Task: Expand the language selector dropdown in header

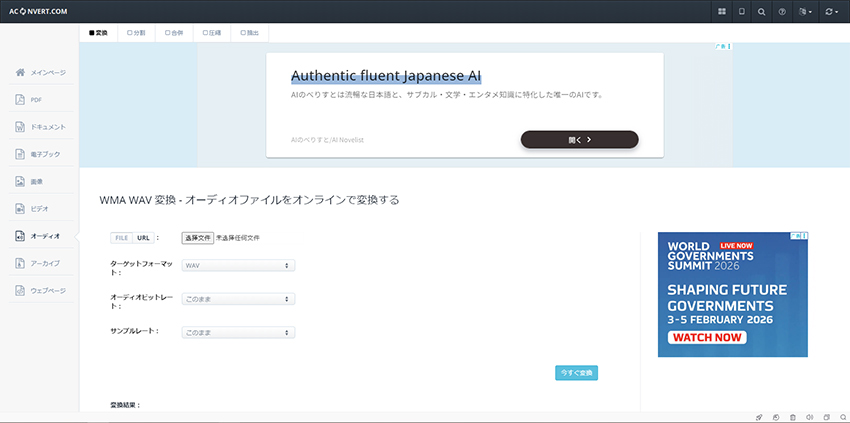Action: point(803,11)
